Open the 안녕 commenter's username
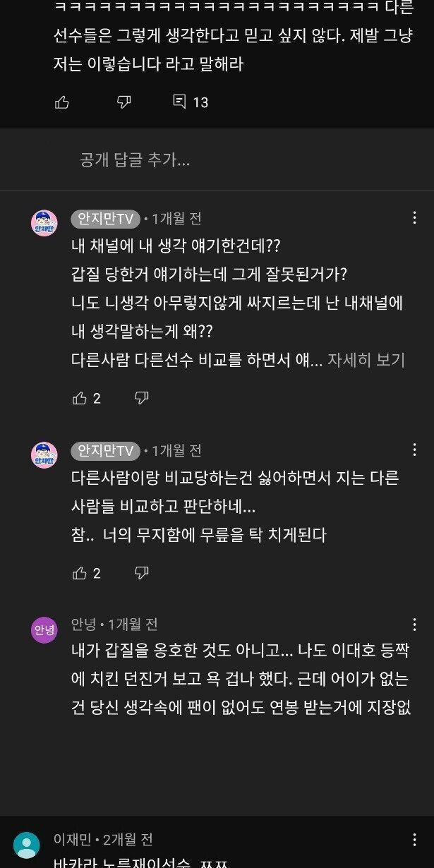Viewport: 434px width, 868px height. click(83, 624)
